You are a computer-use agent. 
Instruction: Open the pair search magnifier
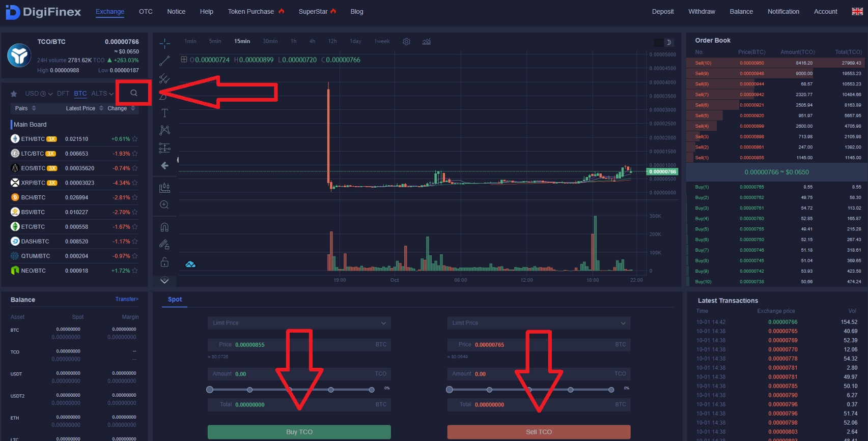[x=134, y=93]
